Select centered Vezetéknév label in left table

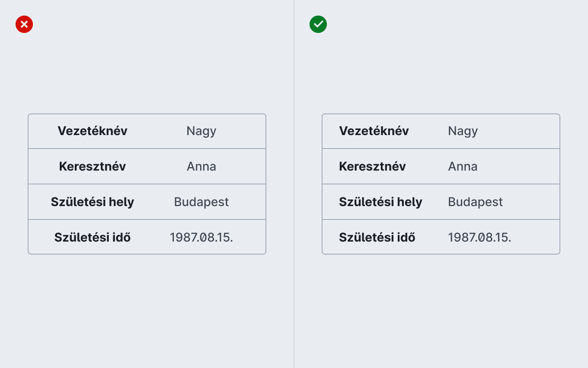pos(93,131)
